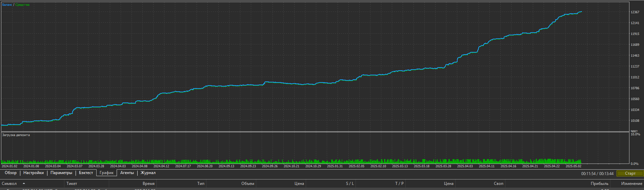
Task: Click the 10.0% deposit load label
Action: point(635,134)
